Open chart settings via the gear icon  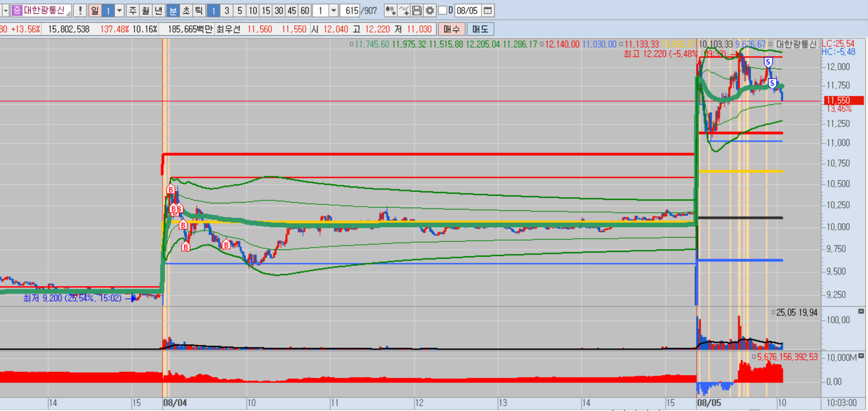429,10
